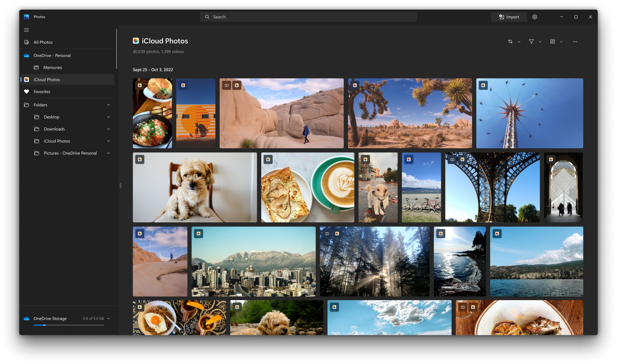Select All Photos in the sidebar
617x364 pixels.
43,42
